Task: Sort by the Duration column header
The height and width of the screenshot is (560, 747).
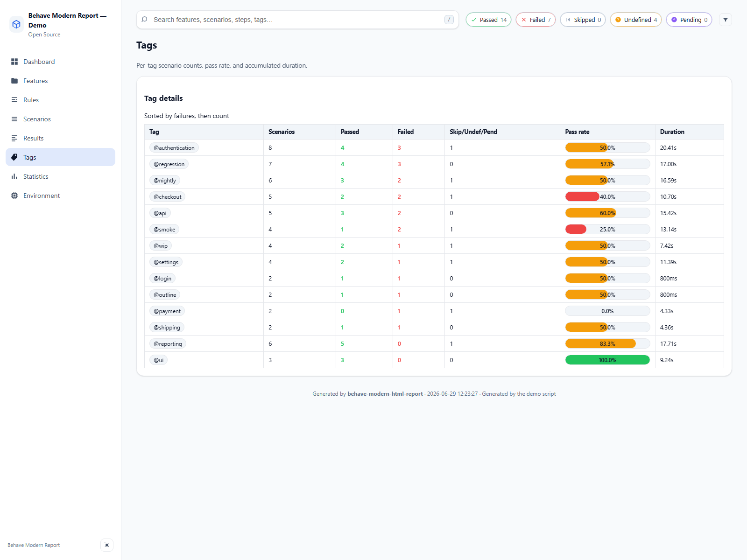Action: 690,132
